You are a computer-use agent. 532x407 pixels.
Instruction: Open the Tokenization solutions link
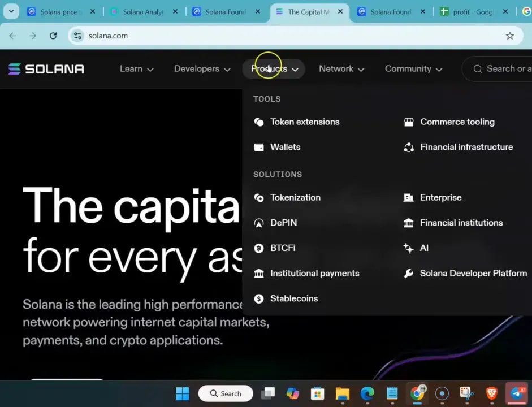(x=295, y=198)
